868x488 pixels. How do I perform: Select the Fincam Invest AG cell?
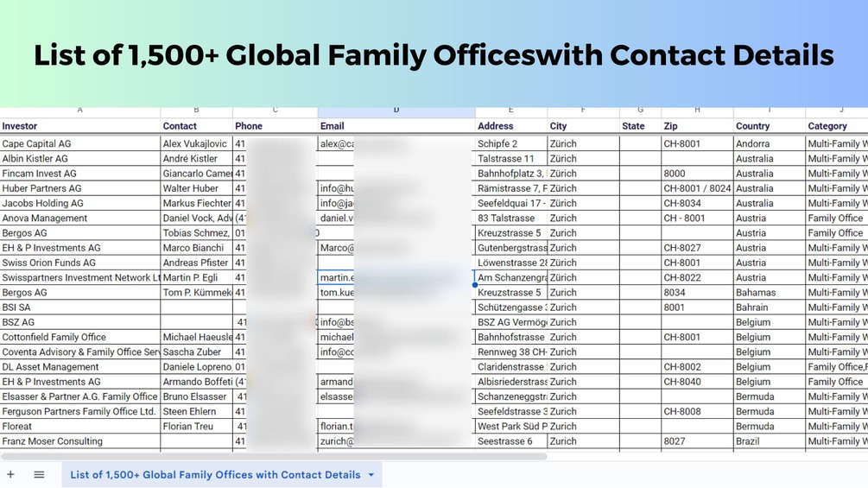pos(80,174)
